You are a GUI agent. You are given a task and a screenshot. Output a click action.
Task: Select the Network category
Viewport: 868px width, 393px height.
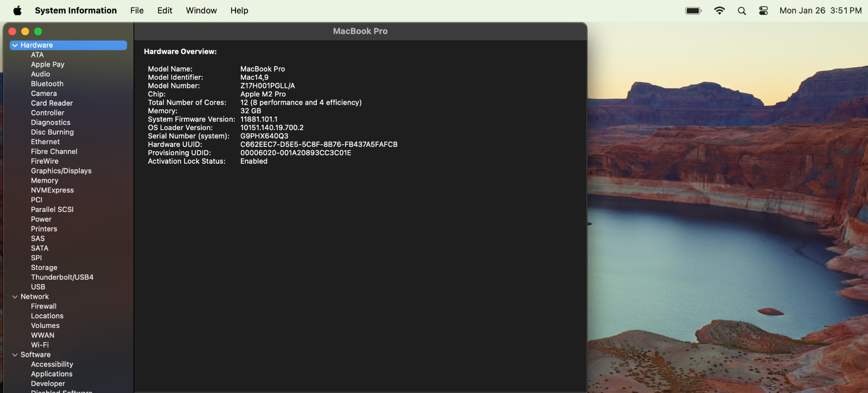(35, 297)
